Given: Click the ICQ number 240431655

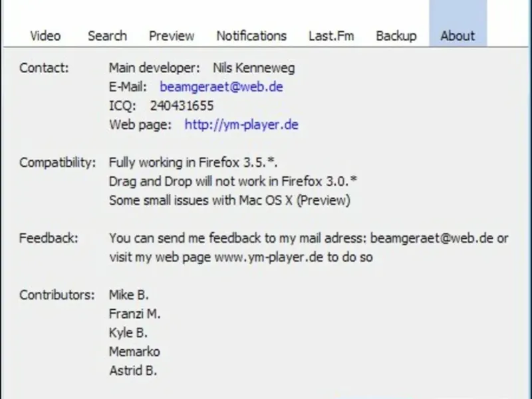Looking at the screenshot, I should click(182, 106).
